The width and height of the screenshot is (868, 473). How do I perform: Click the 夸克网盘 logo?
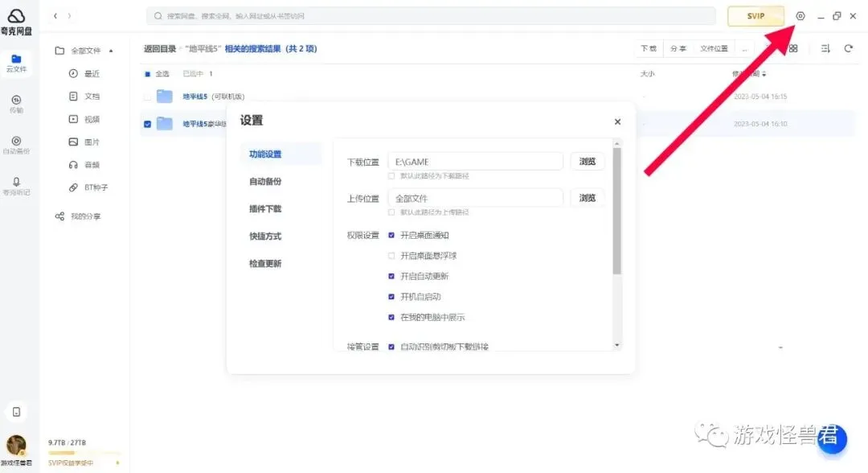click(16, 22)
